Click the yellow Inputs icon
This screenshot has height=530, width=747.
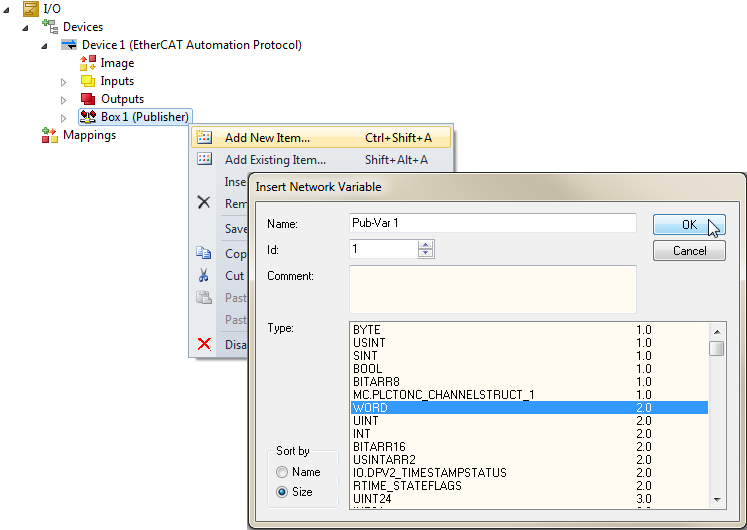(88, 81)
